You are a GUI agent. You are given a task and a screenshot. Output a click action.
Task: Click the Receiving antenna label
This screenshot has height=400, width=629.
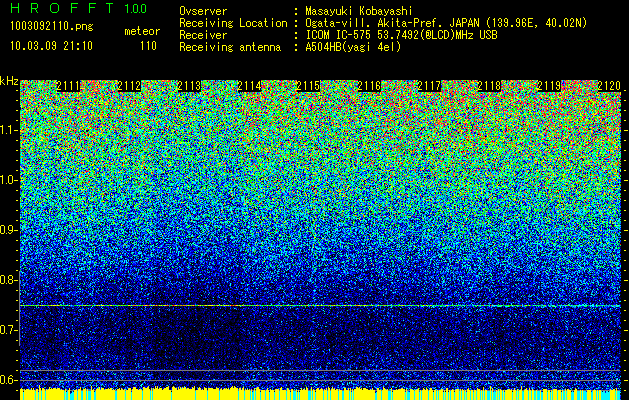(230, 47)
